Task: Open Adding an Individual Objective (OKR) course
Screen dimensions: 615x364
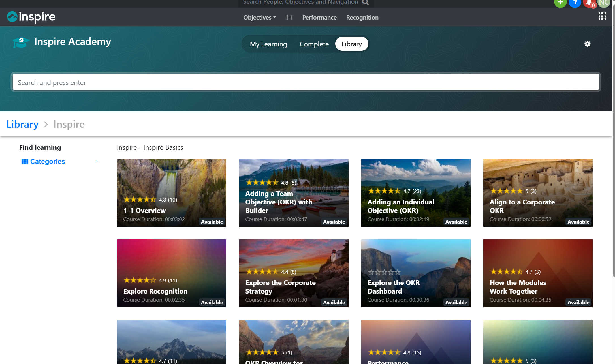Action: coord(416,193)
